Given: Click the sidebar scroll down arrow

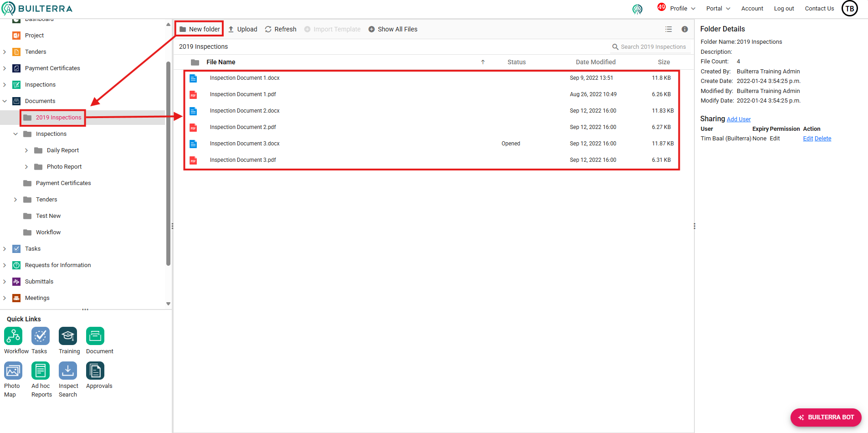Looking at the screenshot, I should [168, 304].
